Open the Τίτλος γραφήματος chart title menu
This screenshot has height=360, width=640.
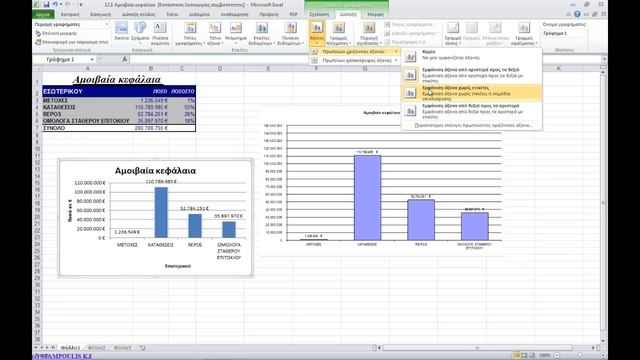coord(190,33)
